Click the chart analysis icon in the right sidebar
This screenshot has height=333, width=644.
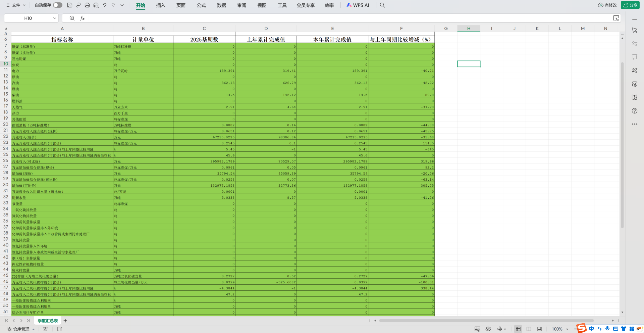coord(635,84)
